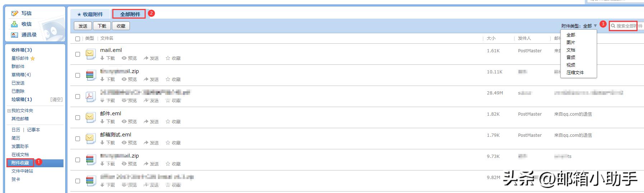Click download icon under mail.eml

pyautogui.click(x=103, y=58)
